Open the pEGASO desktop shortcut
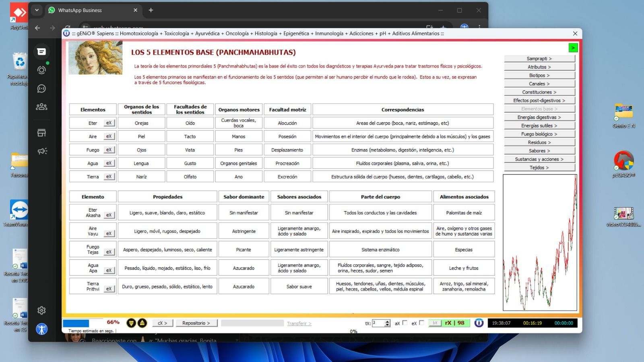The height and width of the screenshot is (362, 644). (624, 164)
